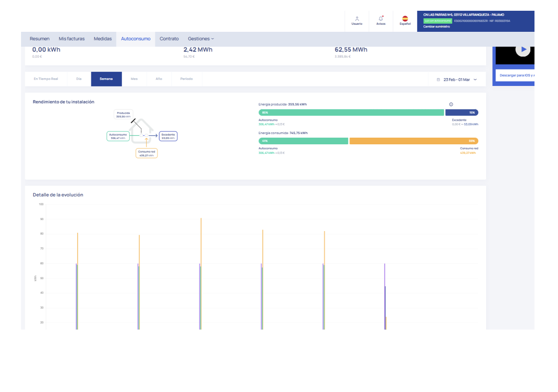Click the calendar icon beside the date range
Viewport: 558px width, 392px height.
pyautogui.click(x=438, y=80)
